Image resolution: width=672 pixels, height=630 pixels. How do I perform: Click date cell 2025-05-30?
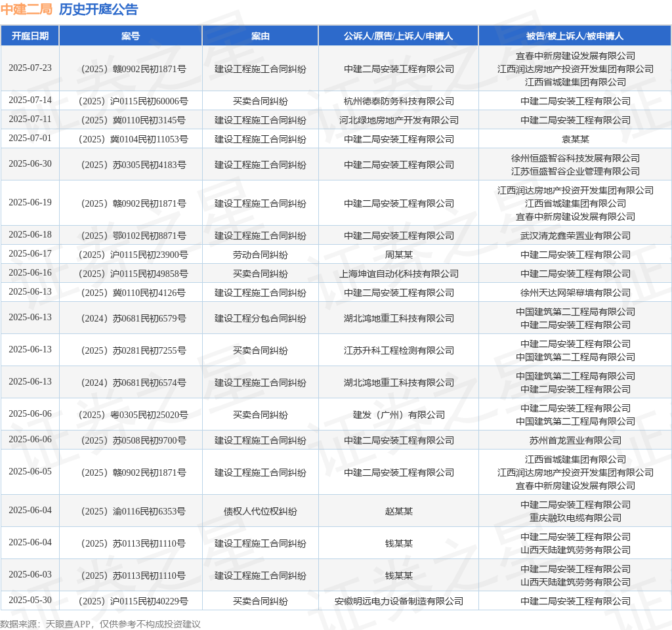point(30,600)
